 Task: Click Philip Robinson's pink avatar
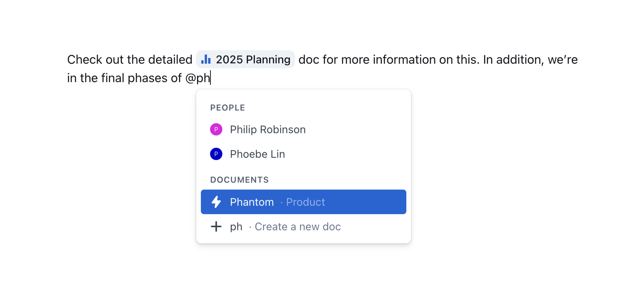point(216,129)
